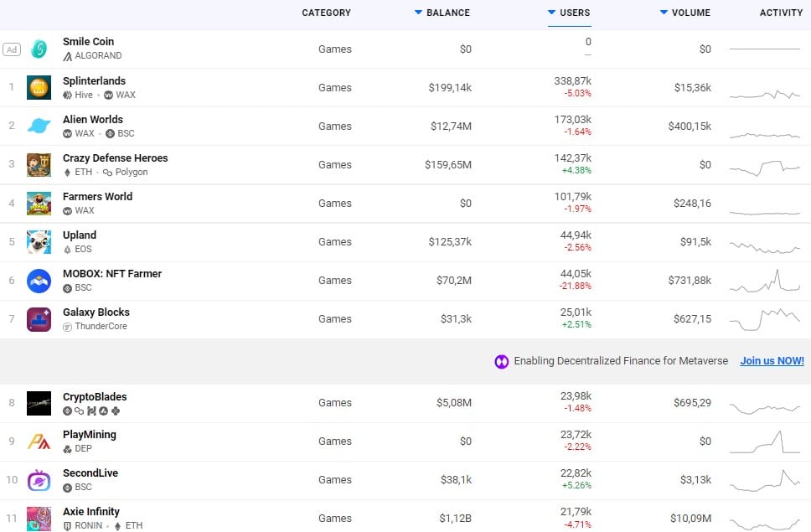Open the Alien Worlds dapp link
The image size is (811, 532).
point(93,120)
